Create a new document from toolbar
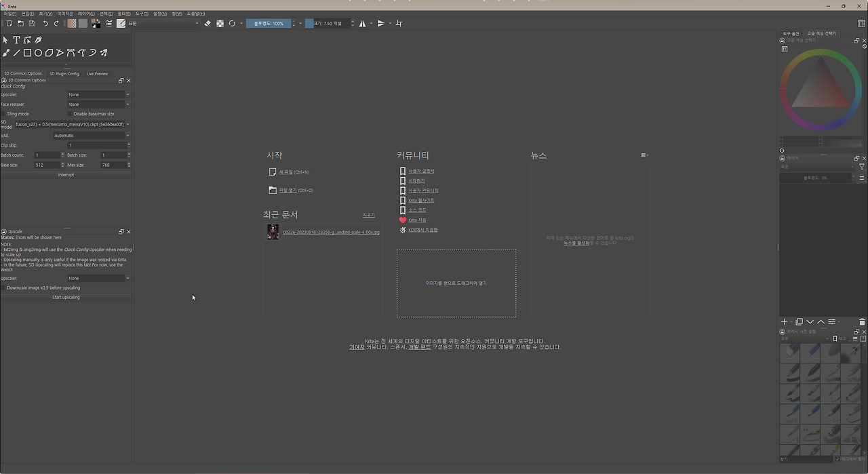Screen dimensions: 868x474 [9, 23]
